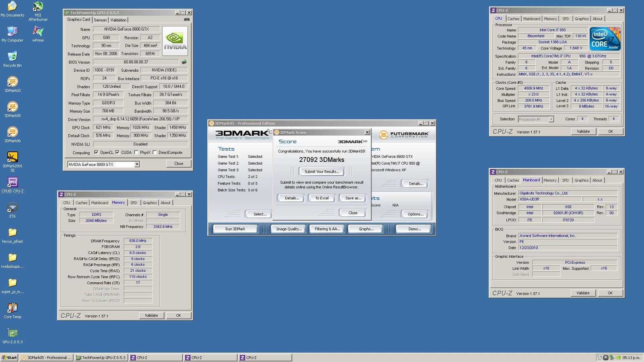Click Run 3DMark button

[x=235, y=229]
